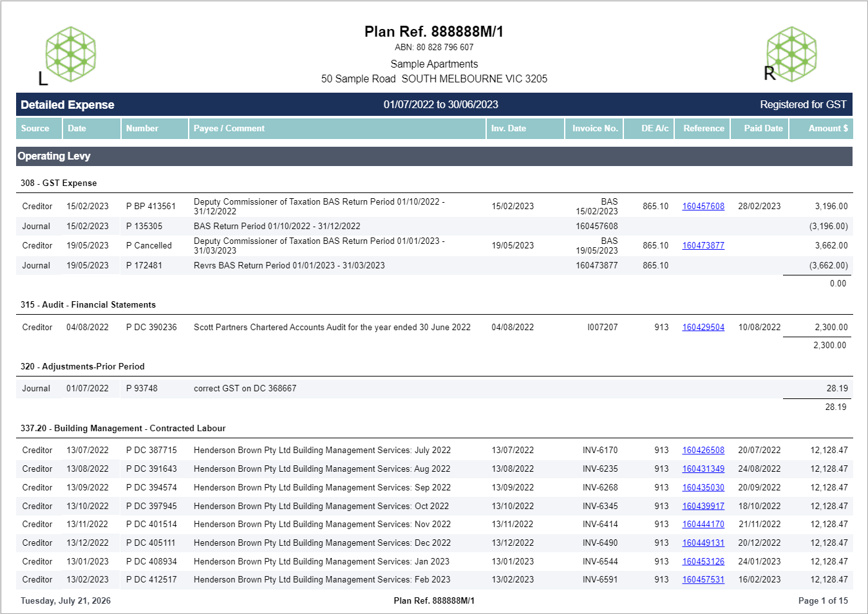Open reference link 160426508 for July 2022
868x614 pixels.
[x=703, y=451]
